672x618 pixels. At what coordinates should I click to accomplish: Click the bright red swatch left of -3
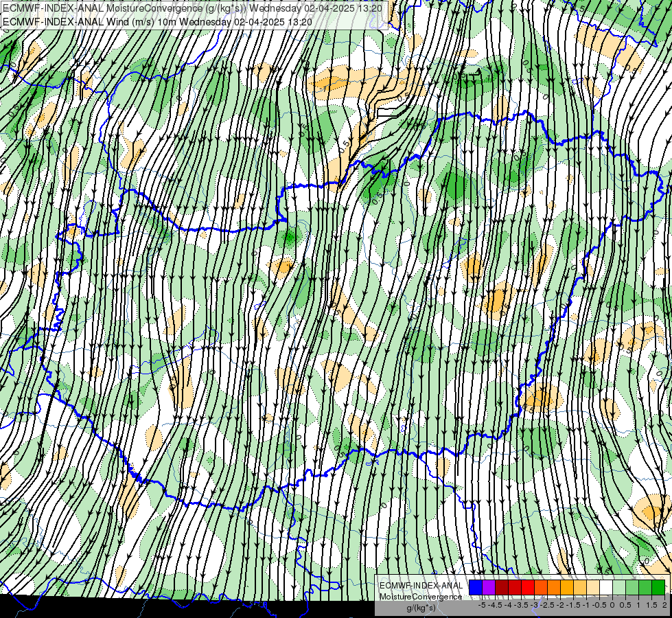528,587
